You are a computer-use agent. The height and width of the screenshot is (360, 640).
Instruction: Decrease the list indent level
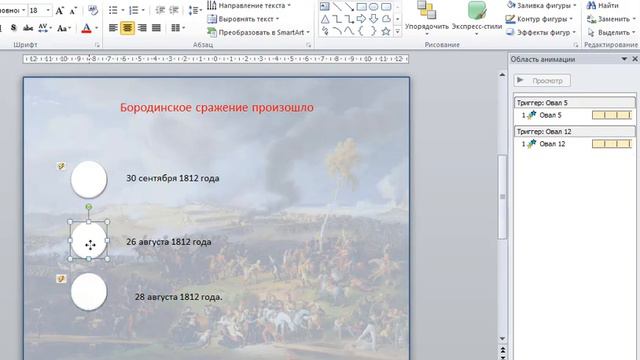click(160, 11)
